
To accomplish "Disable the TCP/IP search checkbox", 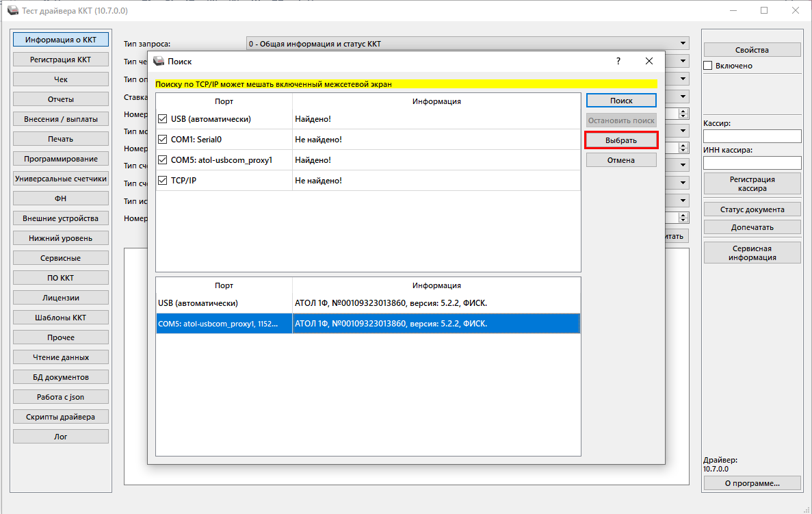I will point(162,181).
